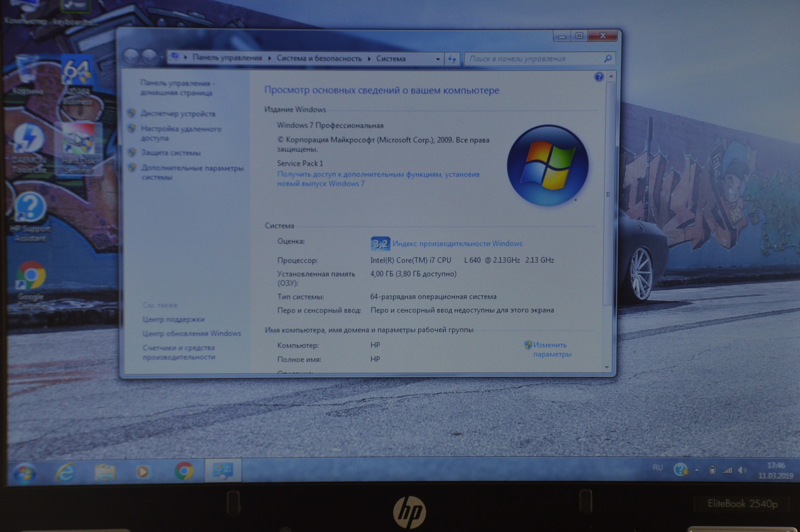Viewport: 800px width, 532px height.
Task: Select 'Система' breadcrumb
Action: point(391,59)
